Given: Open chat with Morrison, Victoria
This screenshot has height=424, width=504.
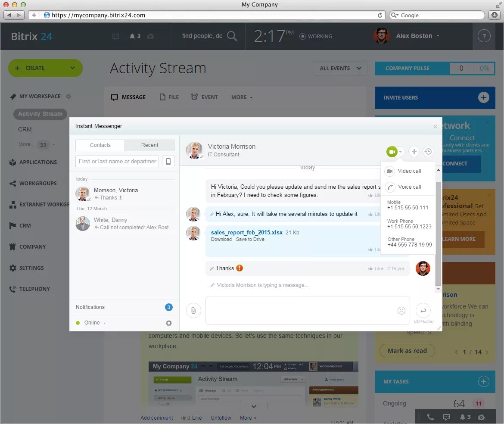Looking at the screenshot, I should click(x=124, y=194).
